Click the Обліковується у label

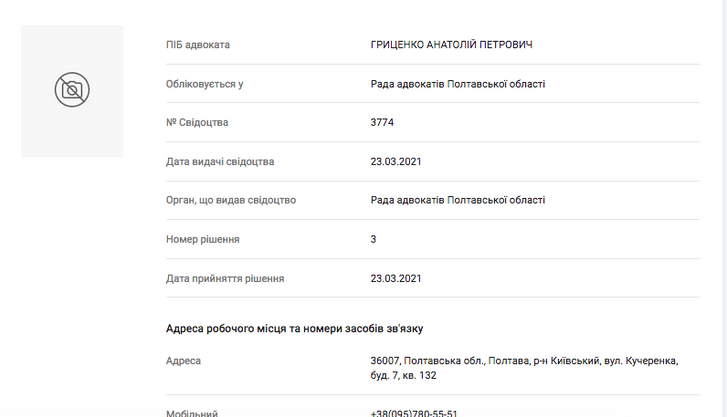click(x=204, y=84)
